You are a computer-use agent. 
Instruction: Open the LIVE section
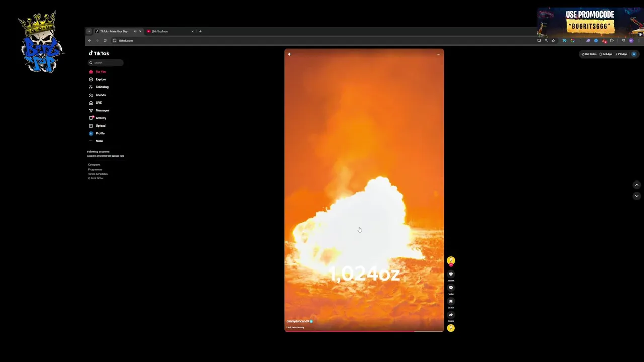click(x=95, y=103)
